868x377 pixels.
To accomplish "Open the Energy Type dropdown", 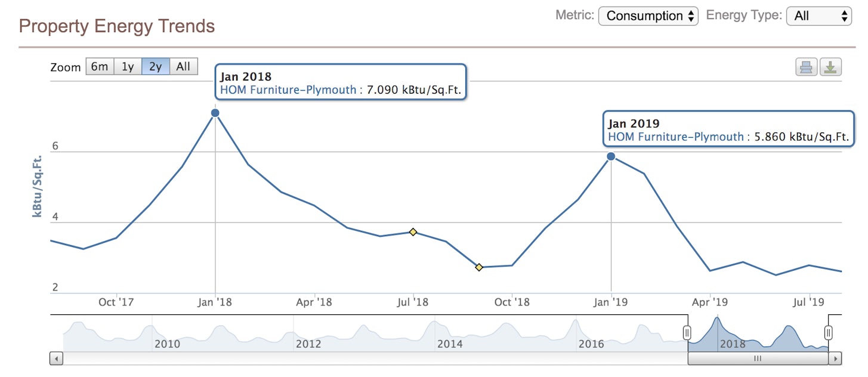I will [818, 16].
